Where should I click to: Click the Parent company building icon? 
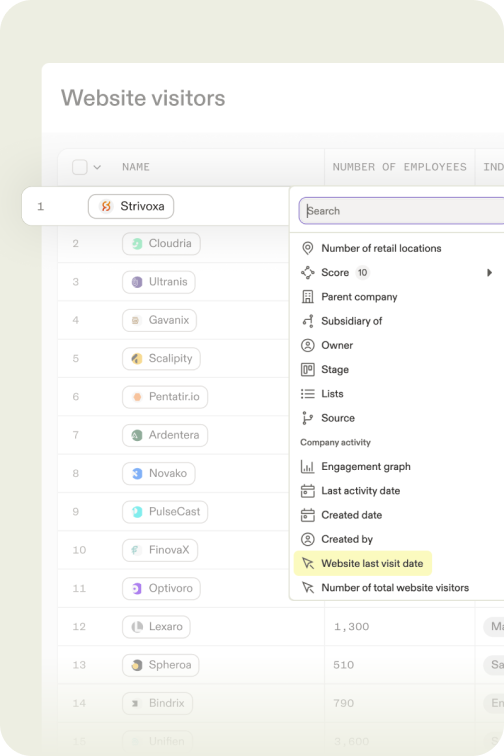[307, 297]
